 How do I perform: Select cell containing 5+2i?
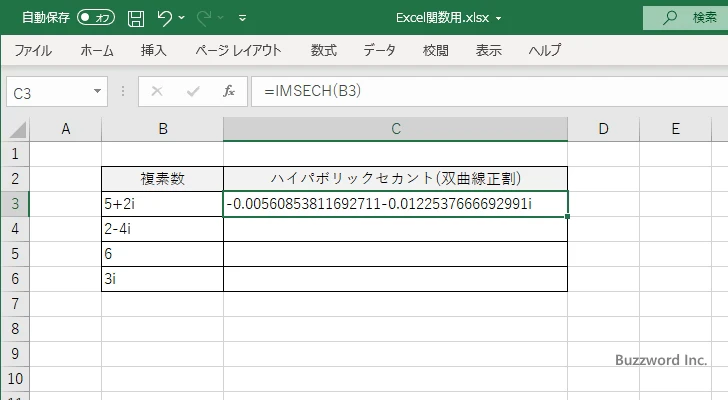click(x=162, y=204)
